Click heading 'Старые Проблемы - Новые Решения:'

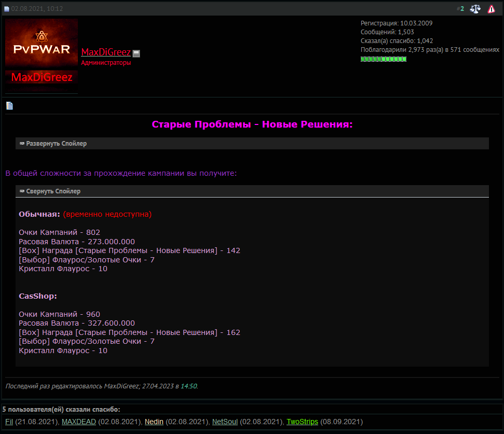tap(252, 124)
